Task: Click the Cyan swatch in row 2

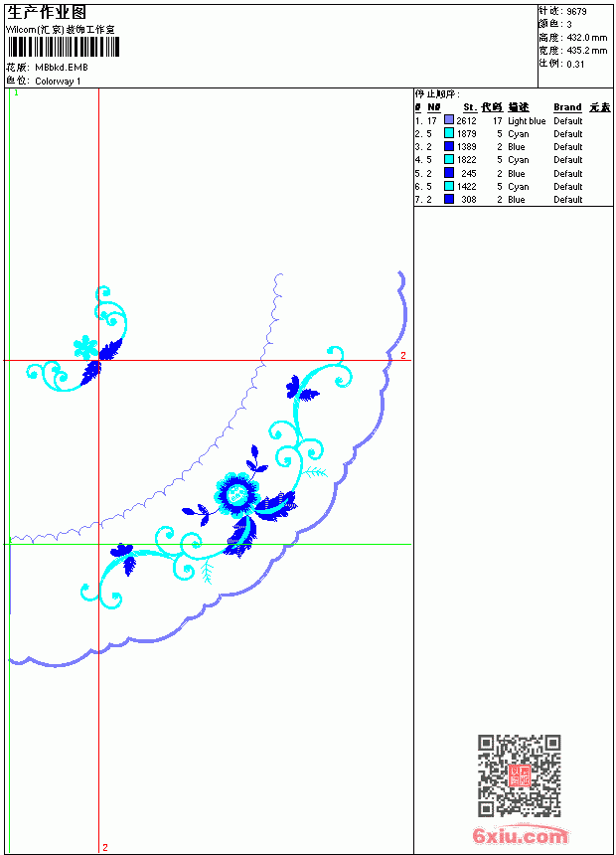Action: [449, 132]
